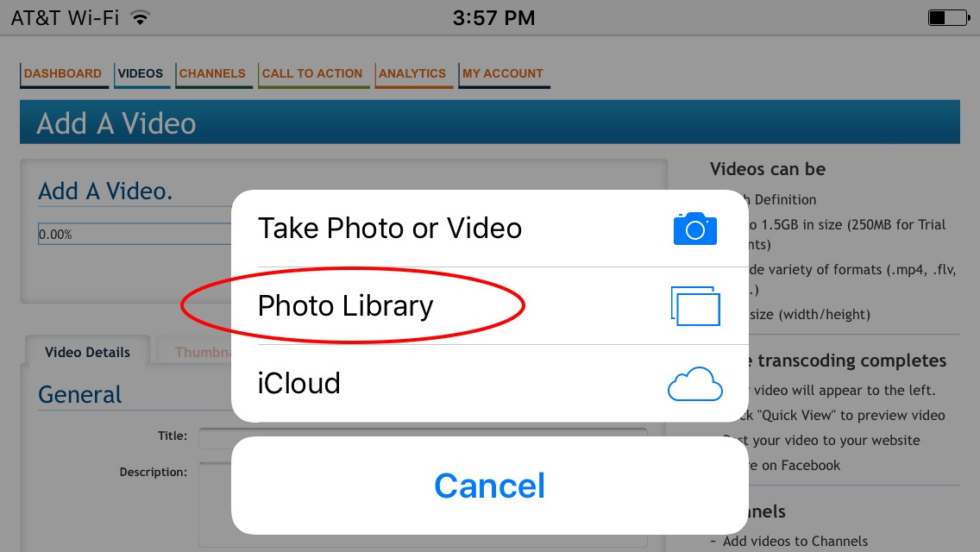Click the 0.00% upload progress bar

coord(135,235)
